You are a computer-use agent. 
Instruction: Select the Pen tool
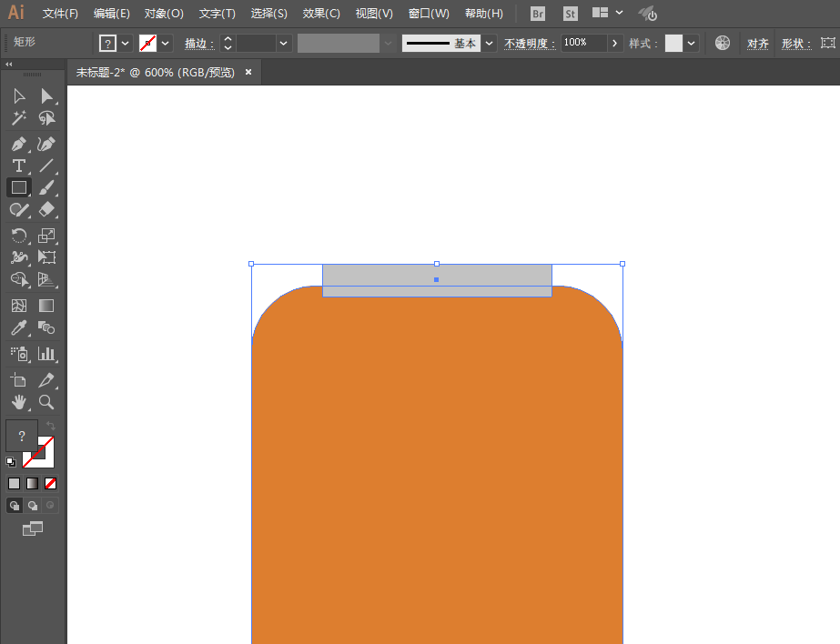pos(18,144)
